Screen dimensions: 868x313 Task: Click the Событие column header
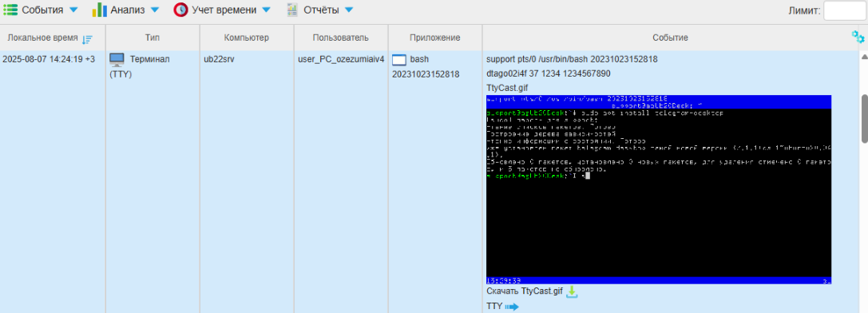(670, 38)
